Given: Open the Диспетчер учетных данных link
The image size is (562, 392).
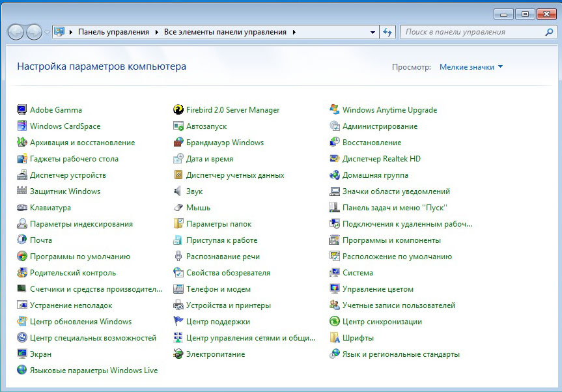Looking at the screenshot, I should pyautogui.click(x=235, y=175).
